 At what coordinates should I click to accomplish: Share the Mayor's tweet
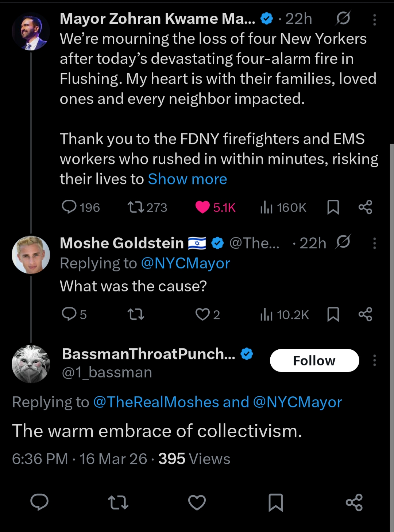point(365,207)
